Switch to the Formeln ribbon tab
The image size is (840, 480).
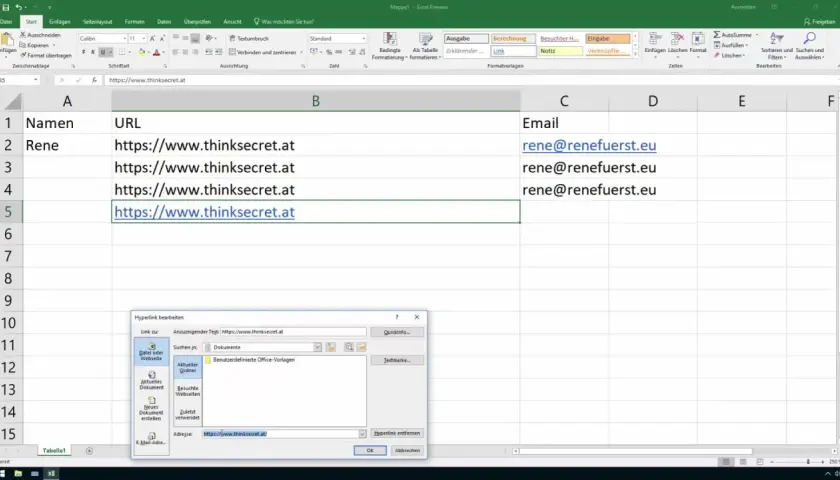click(x=134, y=22)
